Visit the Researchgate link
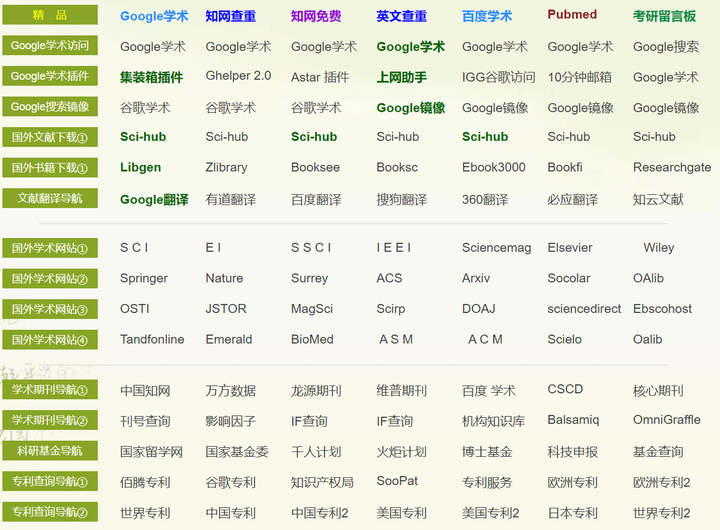 pyautogui.click(x=672, y=168)
